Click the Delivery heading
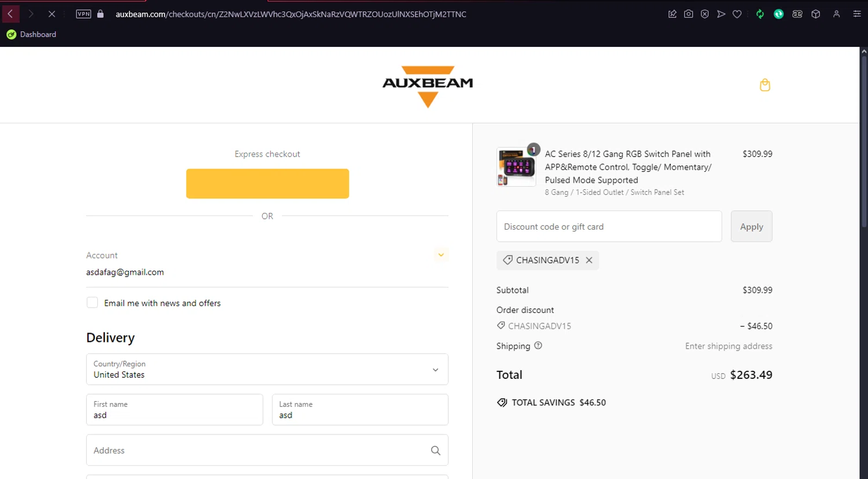 pos(111,338)
